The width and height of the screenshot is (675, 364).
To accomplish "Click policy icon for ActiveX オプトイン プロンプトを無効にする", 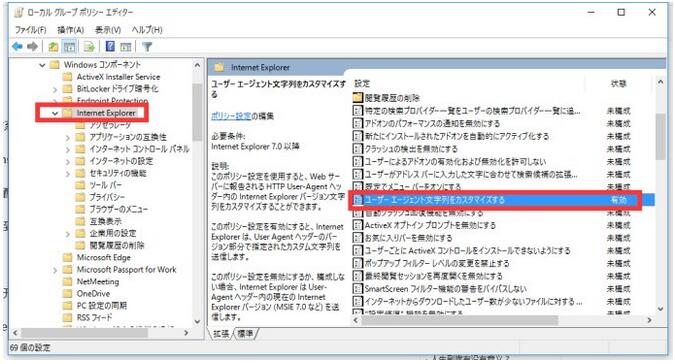I will tap(357, 225).
